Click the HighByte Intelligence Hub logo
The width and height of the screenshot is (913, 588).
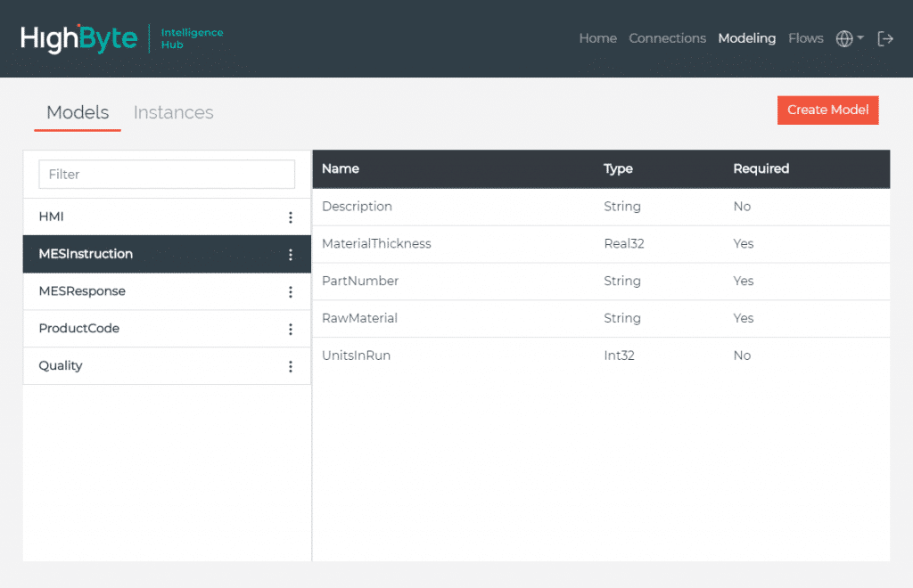coord(121,38)
